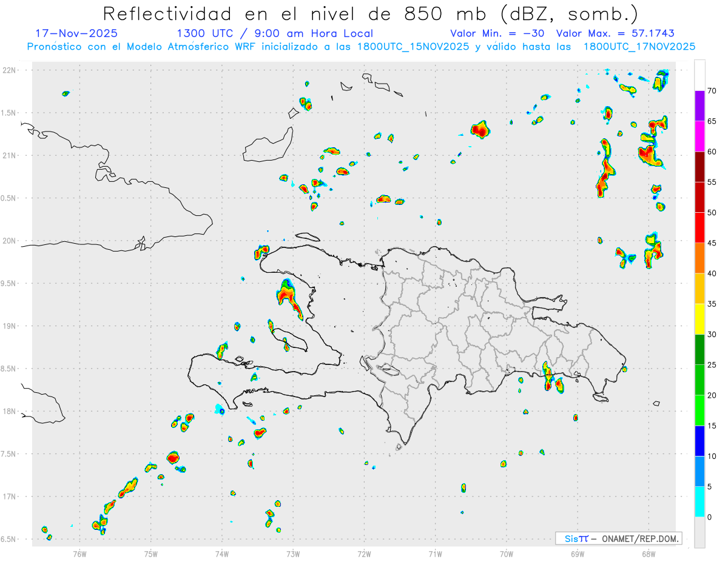Click the cyan 0–5 dBZ color band
The image size is (728, 562).
pos(699,502)
